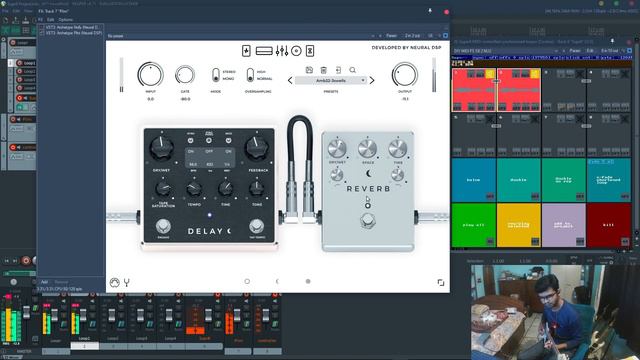Open the Options menu in FX window
Image resolution: width=640 pixels, height=360 pixels.
[x=65, y=20]
